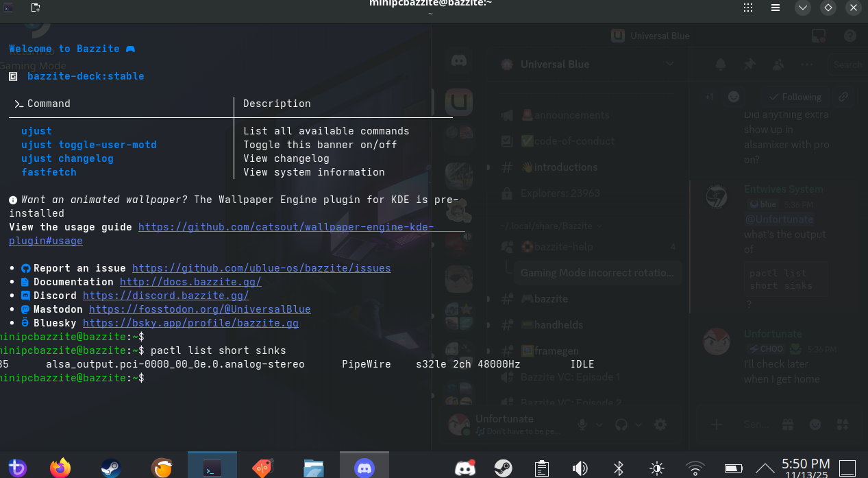Toggle the +1 reaction on the post

[x=709, y=97]
